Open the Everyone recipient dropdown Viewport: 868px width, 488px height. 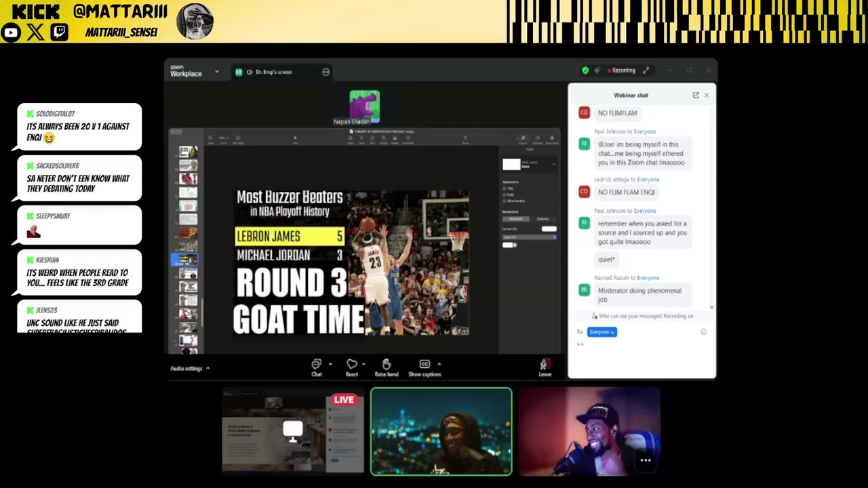tap(602, 331)
